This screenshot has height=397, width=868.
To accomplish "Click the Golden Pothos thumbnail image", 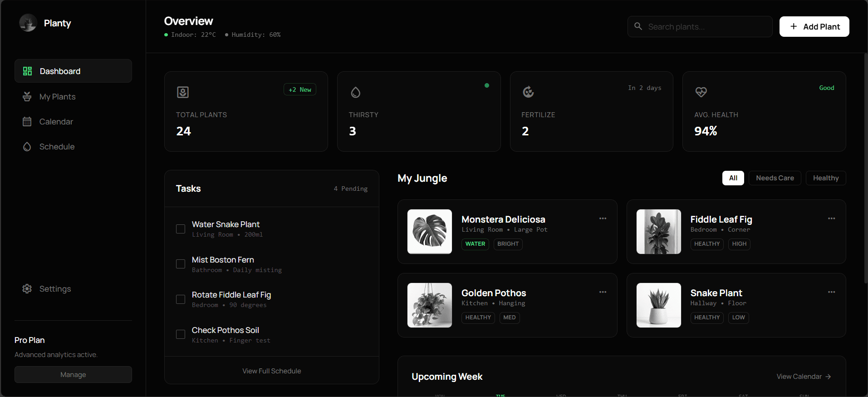I will pos(430,305).
